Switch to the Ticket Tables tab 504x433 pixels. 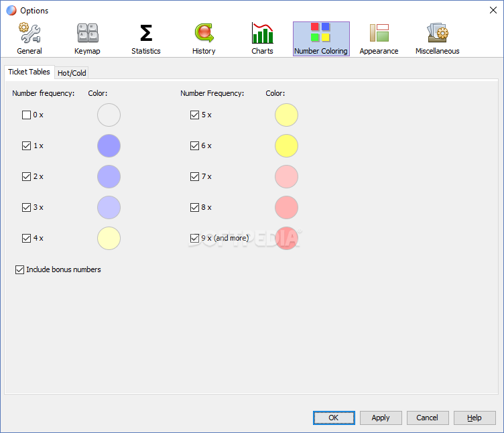coord(29,72)
